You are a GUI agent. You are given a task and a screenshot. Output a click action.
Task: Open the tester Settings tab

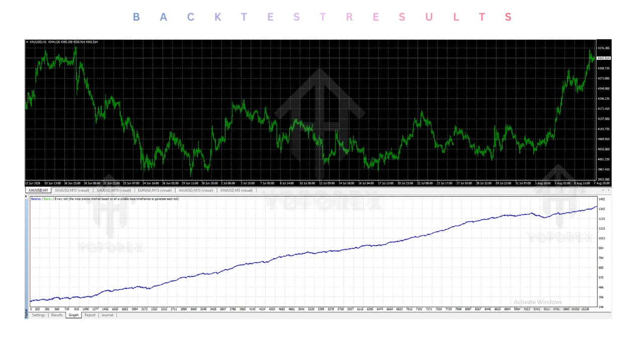point(39,315)
